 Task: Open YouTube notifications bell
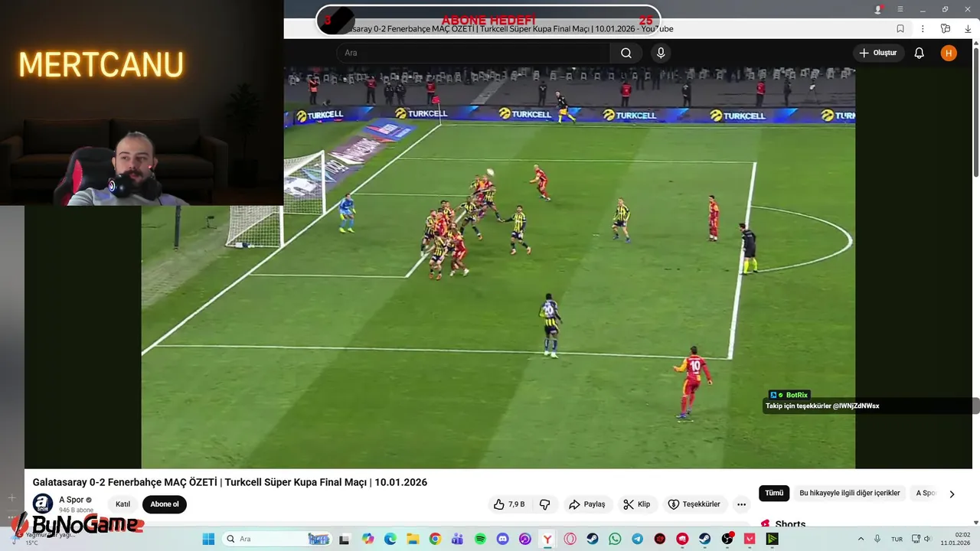tap(920, 53)
